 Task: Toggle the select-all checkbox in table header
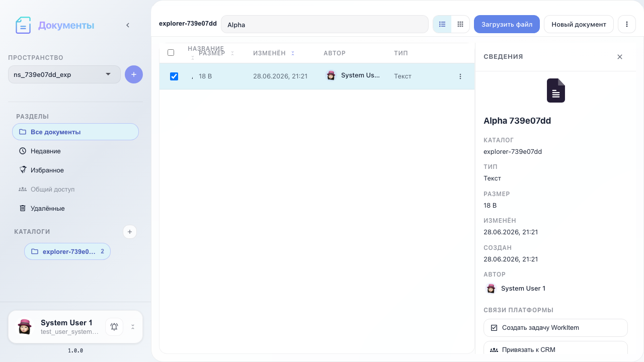coord(171,53)
